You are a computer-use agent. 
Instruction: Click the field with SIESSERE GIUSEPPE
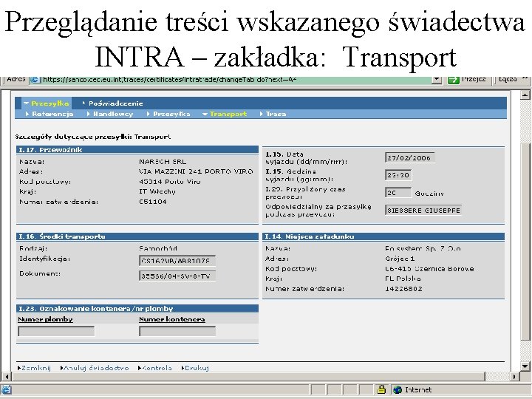click(423, 211)
